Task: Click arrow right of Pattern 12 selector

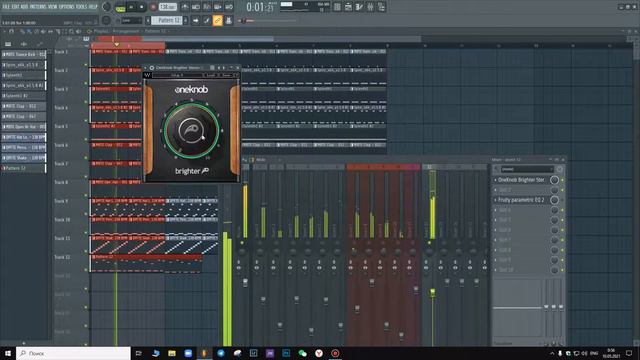Action: (x=185, y=20)
